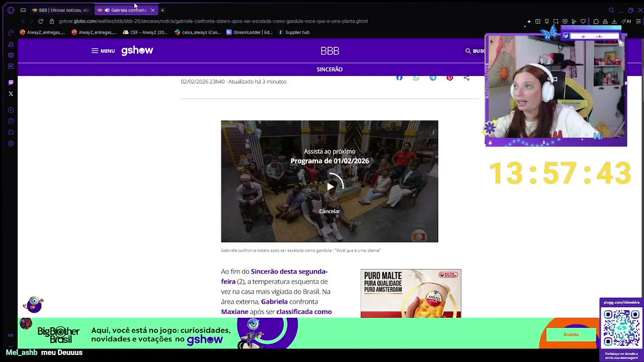Click the send/flow arrow toolbar icon

[574, 21]
